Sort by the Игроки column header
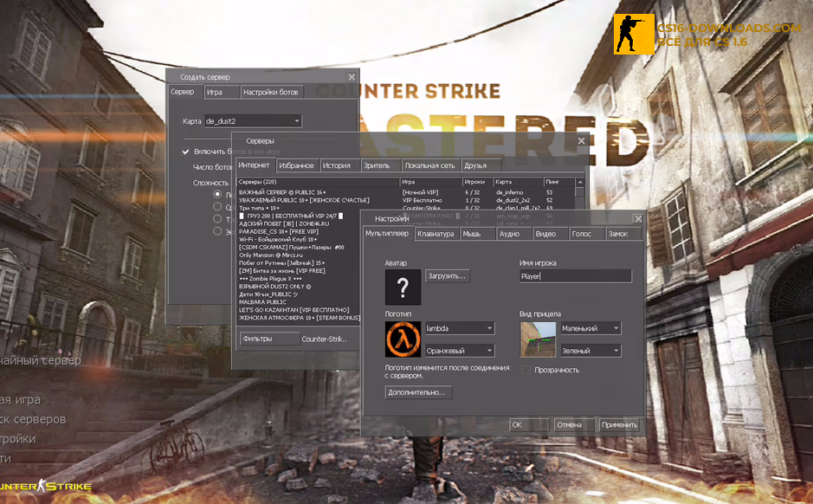Screen dimensions: 813x504 click(477, 182)
